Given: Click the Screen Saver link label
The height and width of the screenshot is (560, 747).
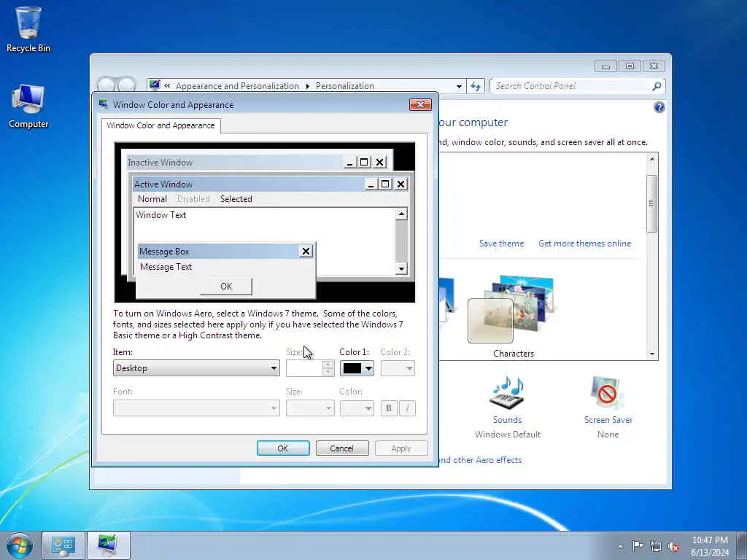Looking at the screenshot, I should click(608, 419).
